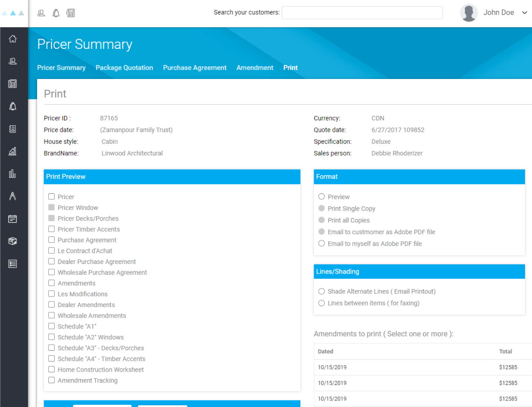Viewport: 532px width, 407px height.
Task: Select the Preview format radio button
Action: coord(322,197)
